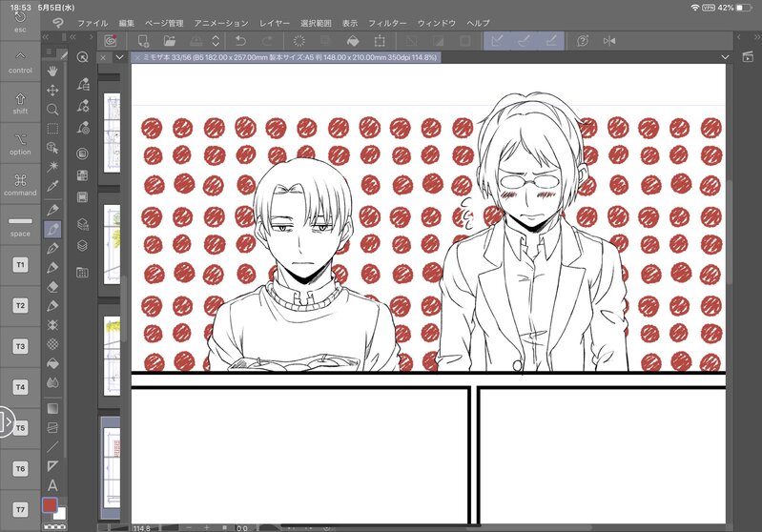Click the Clip Studio launcher icon

[111, 41]
